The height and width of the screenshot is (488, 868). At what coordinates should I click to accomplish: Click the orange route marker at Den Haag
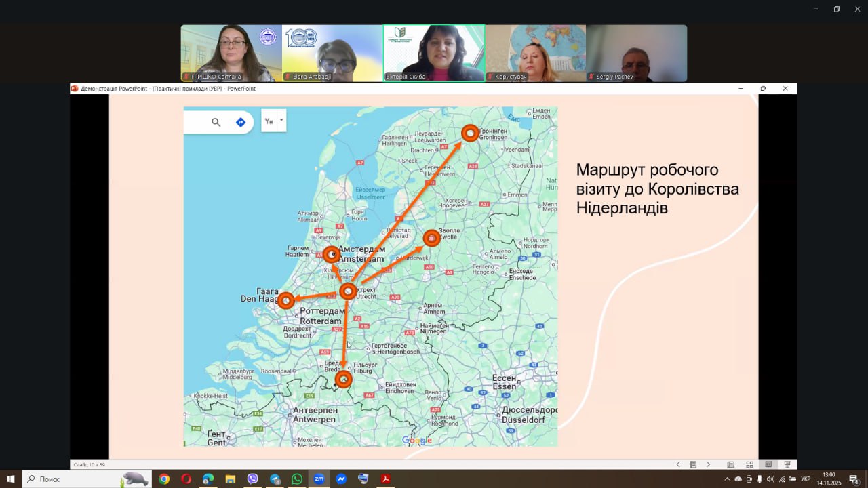point(286,300)
